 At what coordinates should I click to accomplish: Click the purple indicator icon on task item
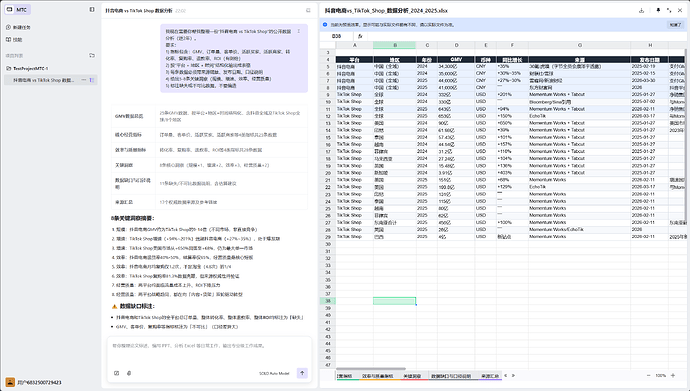92,80
